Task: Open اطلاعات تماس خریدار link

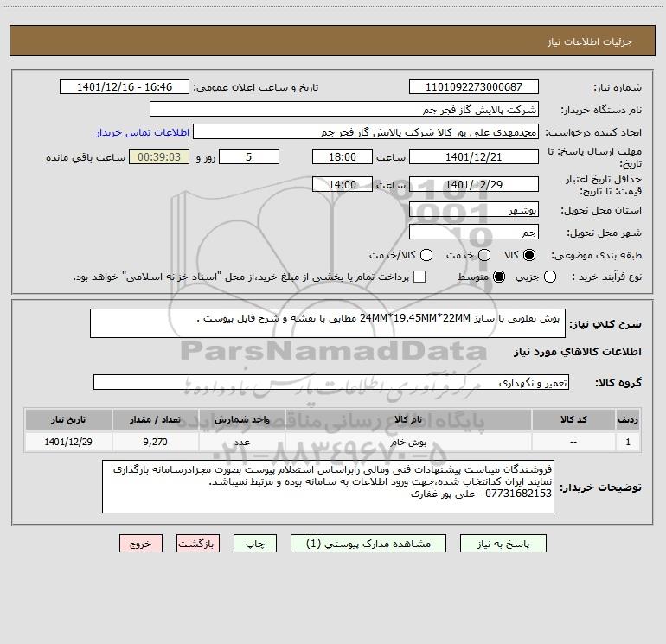Action: tap(143, 132)
